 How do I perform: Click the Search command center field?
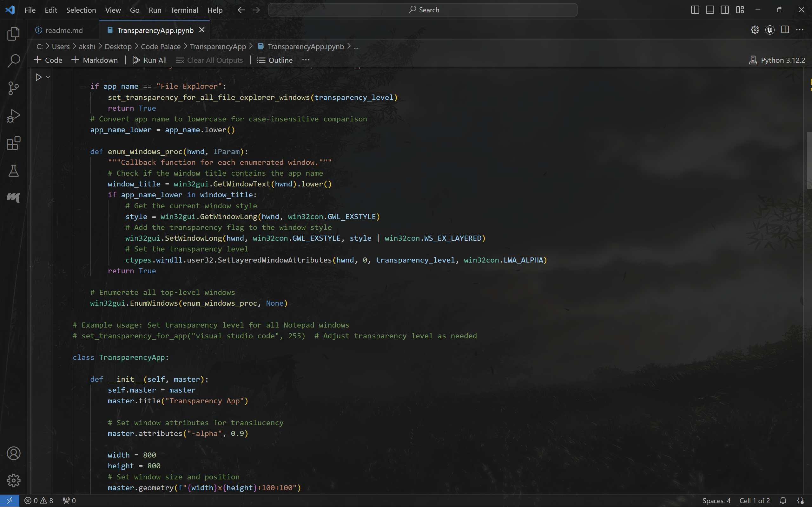422,10
